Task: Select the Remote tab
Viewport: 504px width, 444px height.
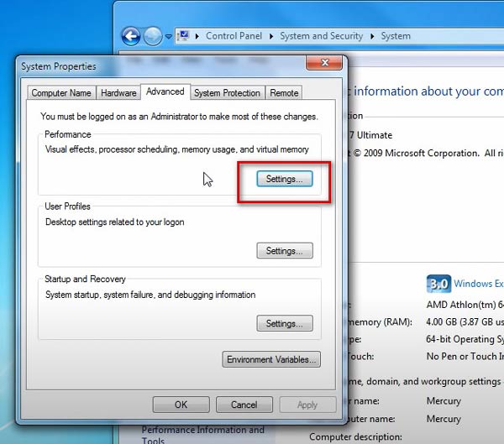Action: point(285,93)
